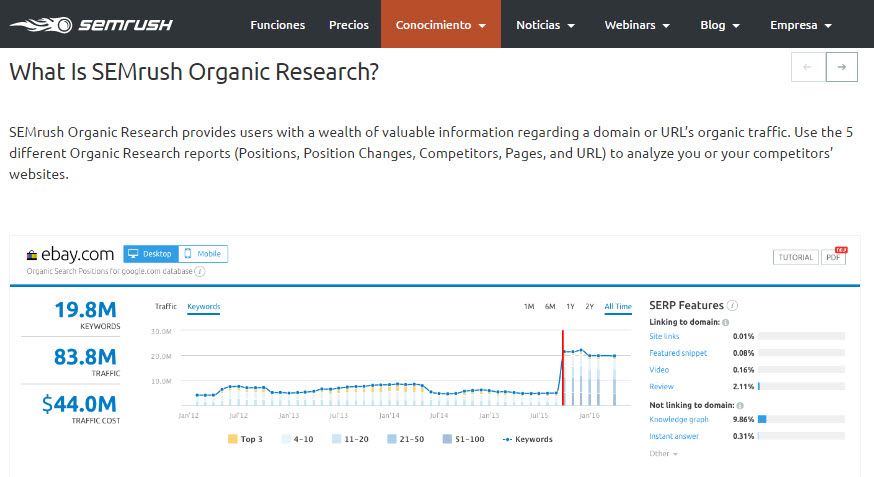
Task: Open the TUTORIAL button
Action: [x=795, y=257]
